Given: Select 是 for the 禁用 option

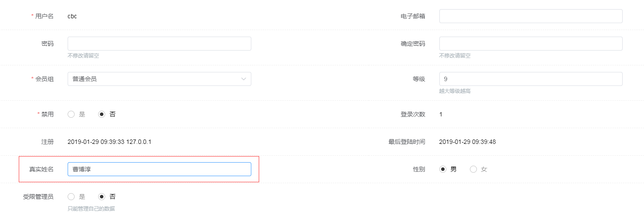Looking at the screenshot, I should 72,114.
